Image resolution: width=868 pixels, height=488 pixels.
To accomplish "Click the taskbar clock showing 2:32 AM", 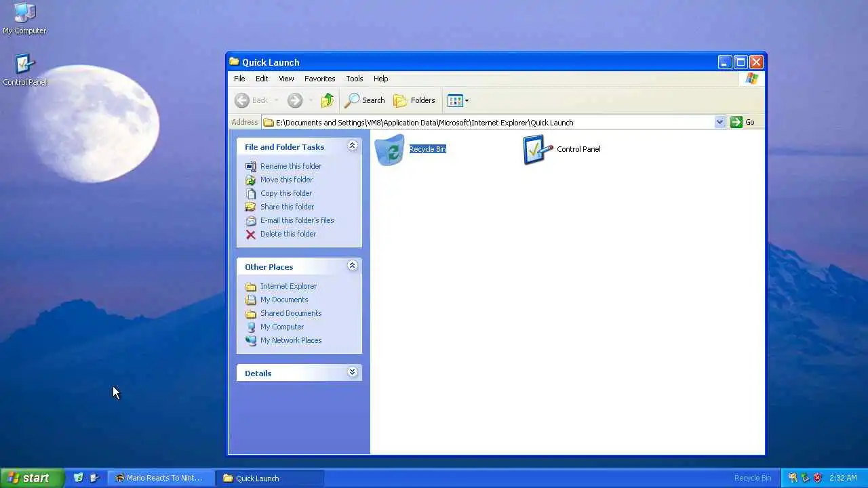I will [843, 478].
